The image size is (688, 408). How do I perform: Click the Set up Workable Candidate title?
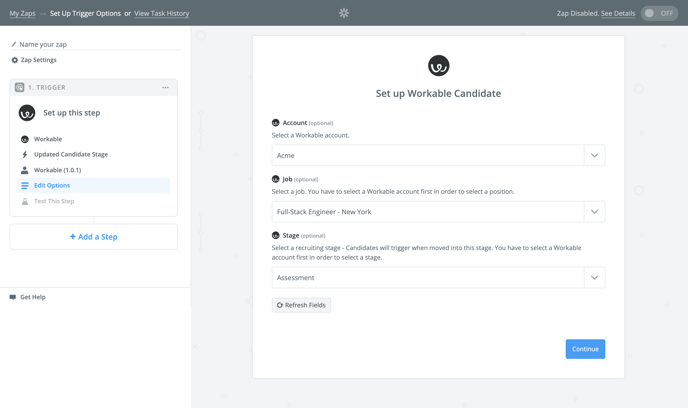coord(438,93)
